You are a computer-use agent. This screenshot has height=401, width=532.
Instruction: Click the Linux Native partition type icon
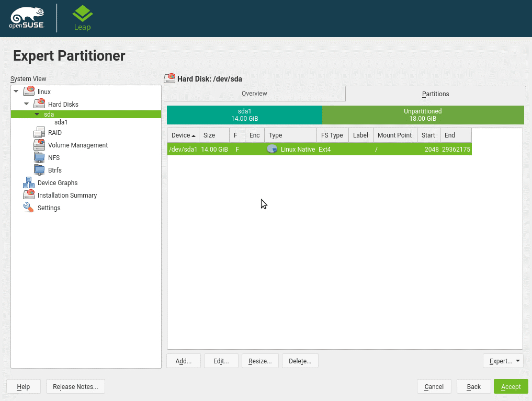point(272,149)
